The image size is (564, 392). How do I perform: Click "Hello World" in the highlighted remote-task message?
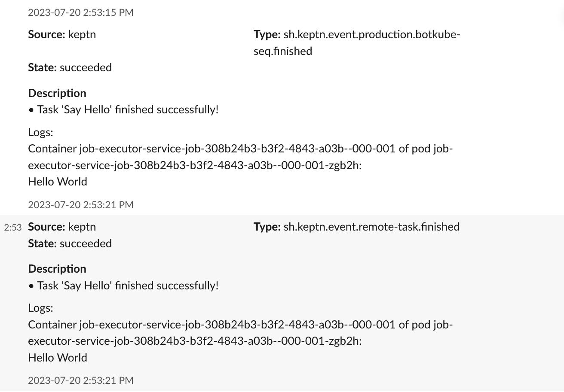58,358
